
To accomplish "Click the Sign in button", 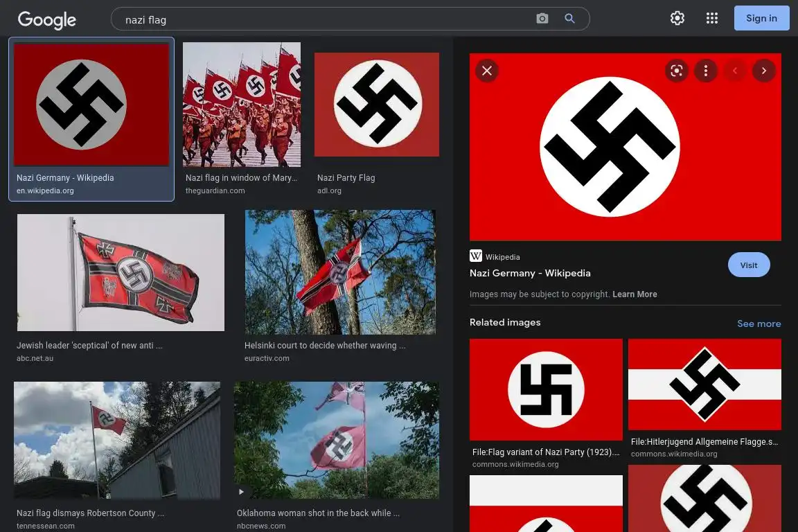I will point(761,18).
